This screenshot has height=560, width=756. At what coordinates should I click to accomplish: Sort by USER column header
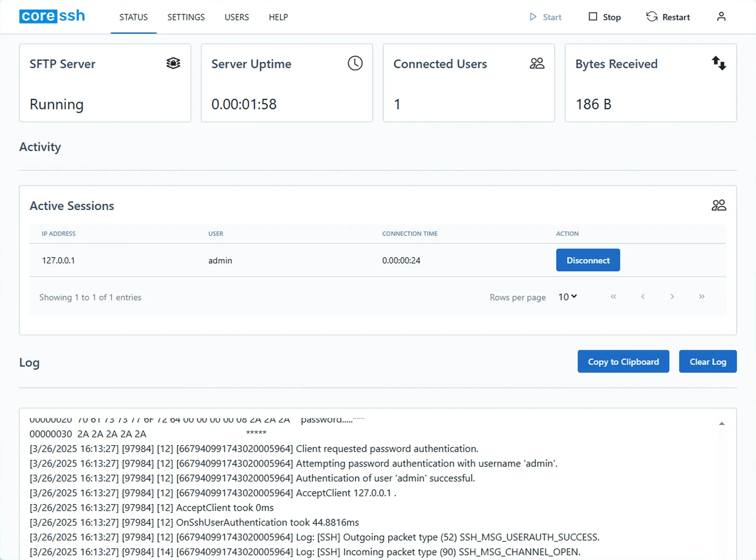pyautogui.click(x=216, y=234)
